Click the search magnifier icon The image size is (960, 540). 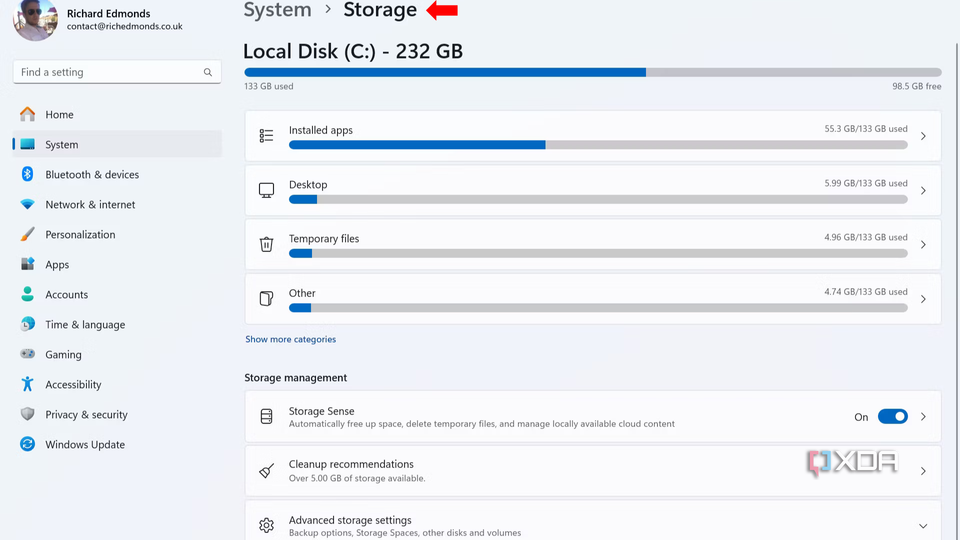[208, 72]
